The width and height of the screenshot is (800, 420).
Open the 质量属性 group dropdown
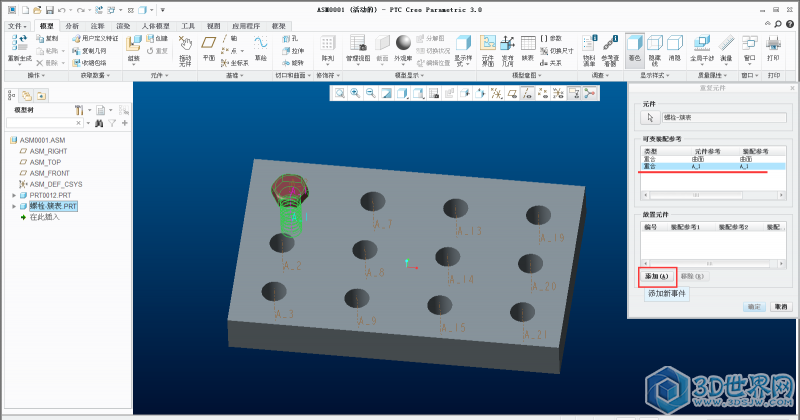pyautogui.click(x=712, y=76)
